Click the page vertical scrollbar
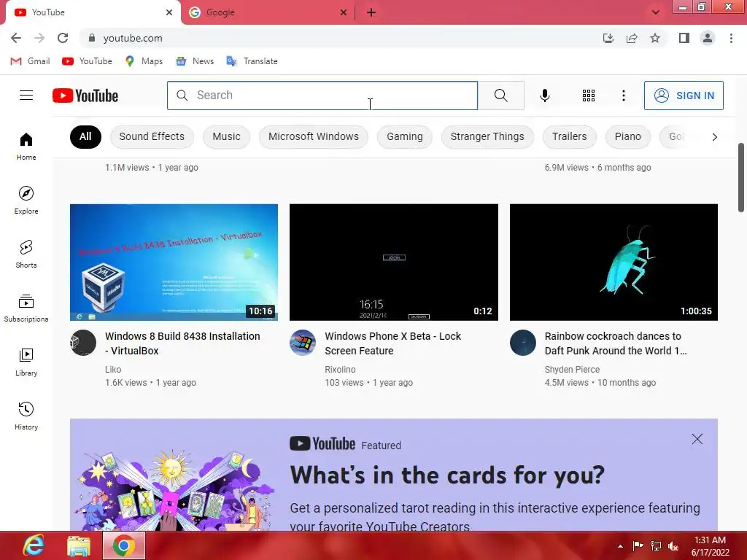The height and width of the screenshot is (560, 747). coord(741,177)
